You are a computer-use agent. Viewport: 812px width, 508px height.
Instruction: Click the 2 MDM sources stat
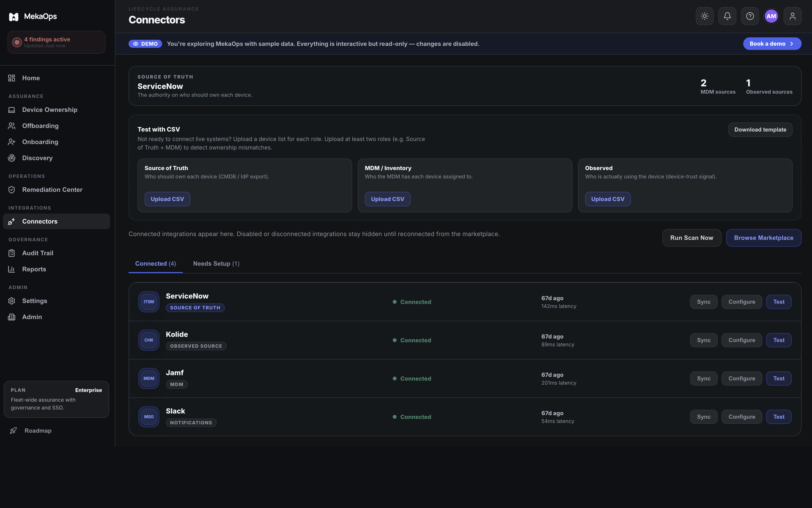tap(718, 86)
